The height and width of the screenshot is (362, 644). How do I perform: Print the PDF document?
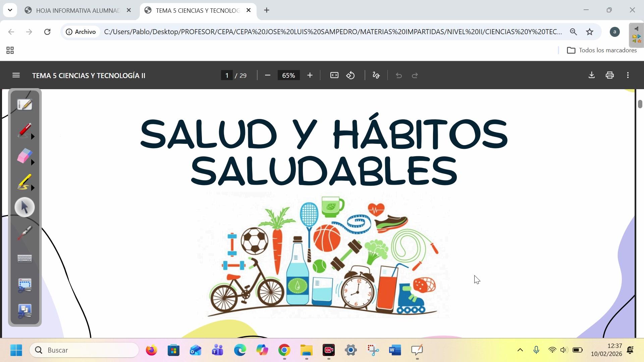click(609, 75)
